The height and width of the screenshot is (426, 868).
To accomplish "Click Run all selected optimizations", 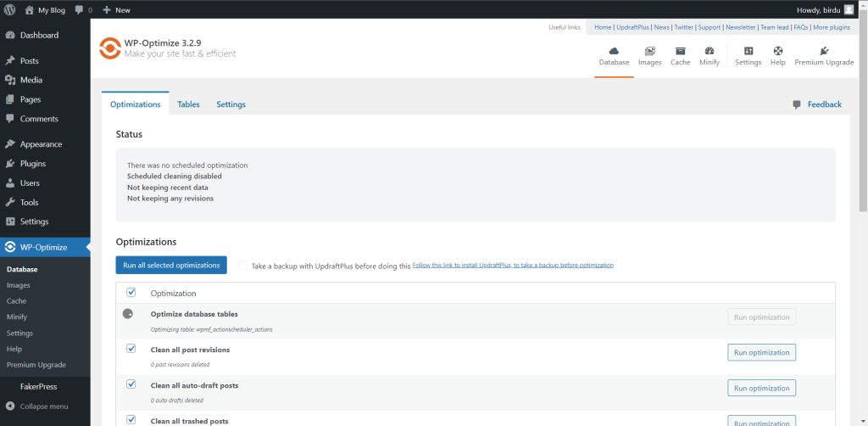I will (171, 266).
